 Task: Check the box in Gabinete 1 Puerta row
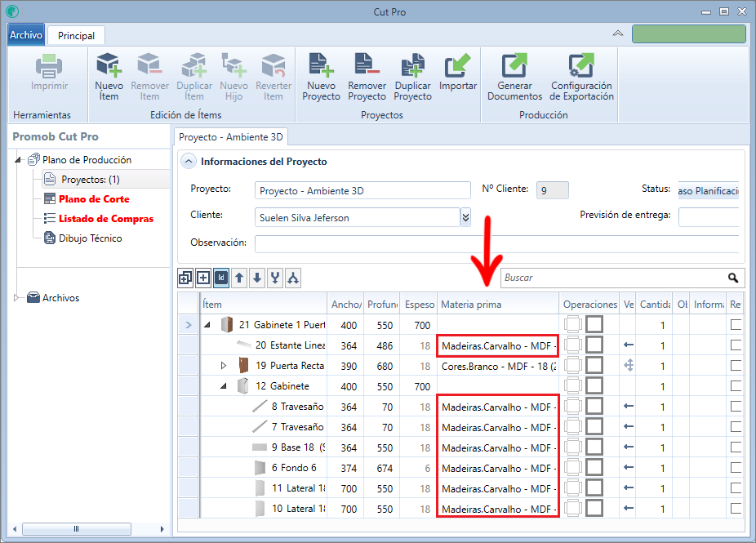pyautogui.click(x=736, y=324)
